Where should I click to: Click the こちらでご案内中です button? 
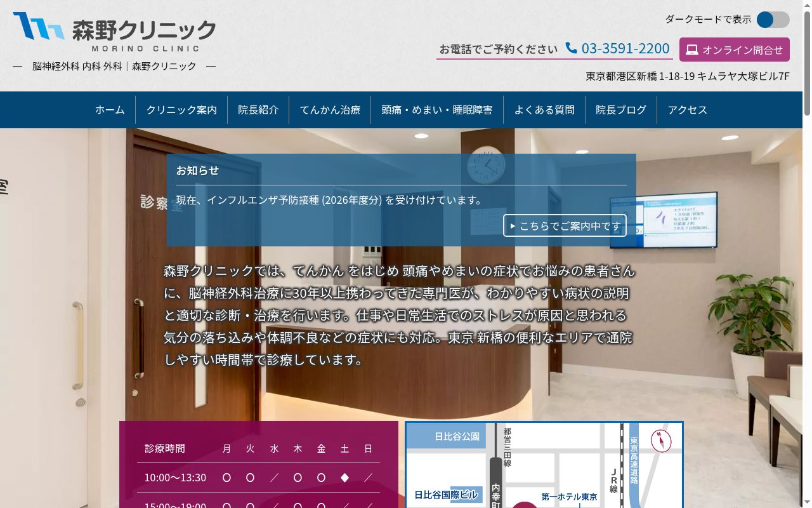coord(565,225)
